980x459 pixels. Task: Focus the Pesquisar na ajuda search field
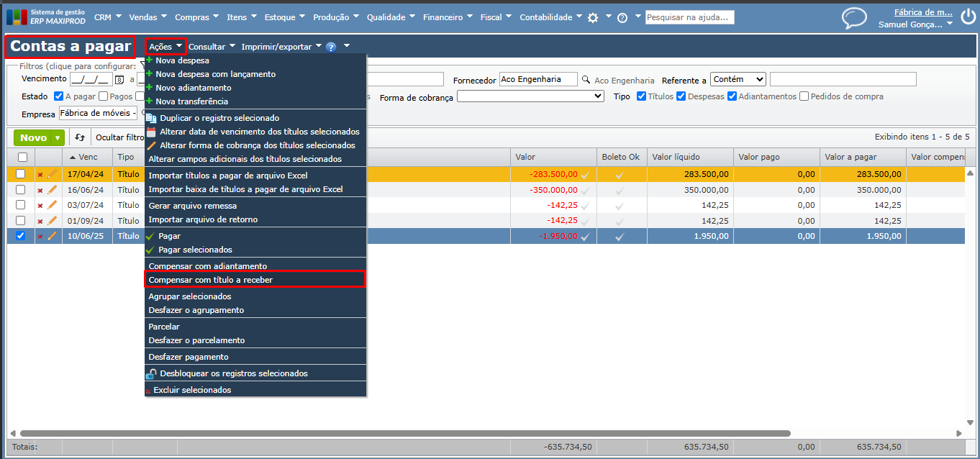[x=689, y=17]
